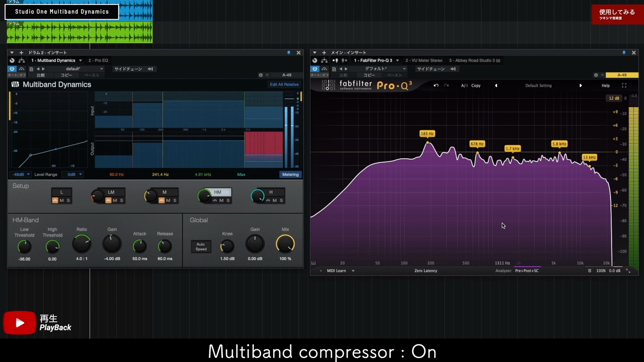
Task: Switch to 2 - VU Meter Stereo tab
Action: coord(424,60)
